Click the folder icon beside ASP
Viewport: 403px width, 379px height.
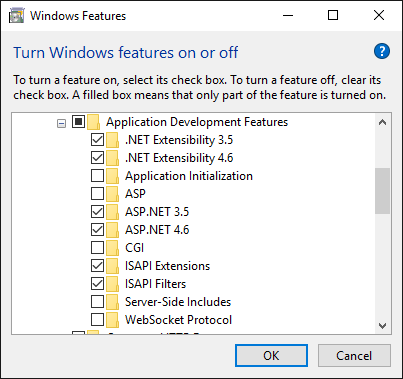[112, 194]
